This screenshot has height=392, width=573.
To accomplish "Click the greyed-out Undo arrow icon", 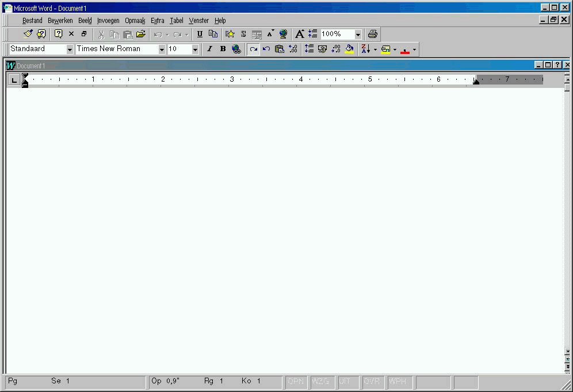I will 158,34.
